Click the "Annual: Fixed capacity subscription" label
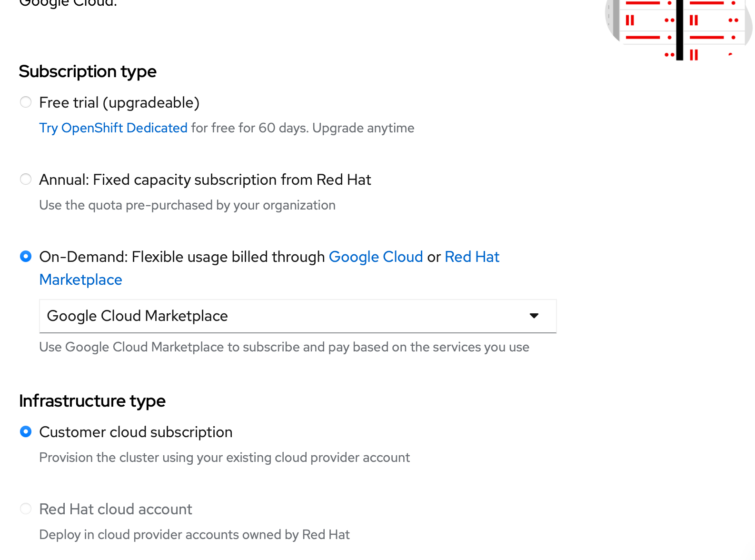Screen dimensions: 755x560 [x=205, y=180]
